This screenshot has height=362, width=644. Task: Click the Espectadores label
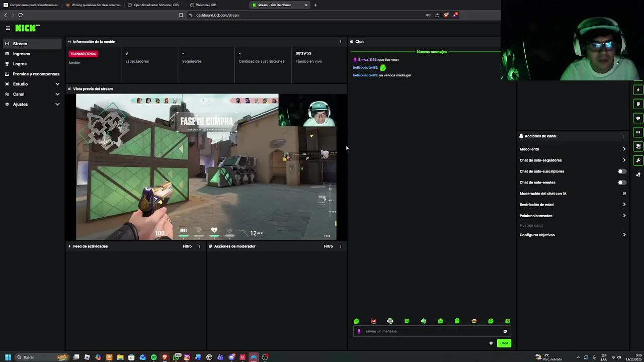(x=137, y=61)
